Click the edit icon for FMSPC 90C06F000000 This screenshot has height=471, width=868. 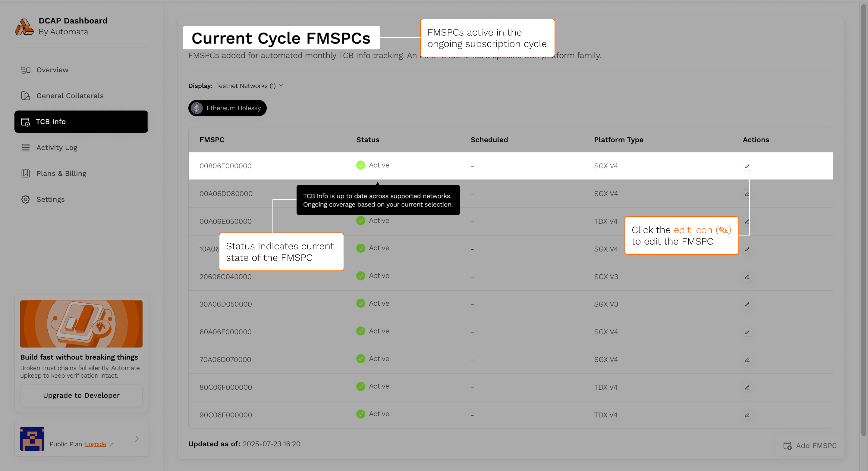click(747, 415)
